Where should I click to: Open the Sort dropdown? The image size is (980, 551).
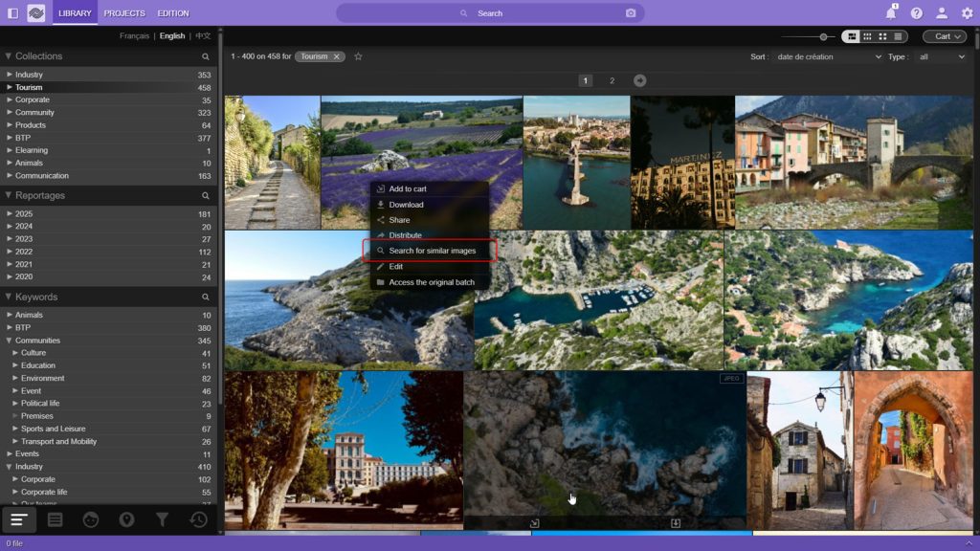[828, 56]
